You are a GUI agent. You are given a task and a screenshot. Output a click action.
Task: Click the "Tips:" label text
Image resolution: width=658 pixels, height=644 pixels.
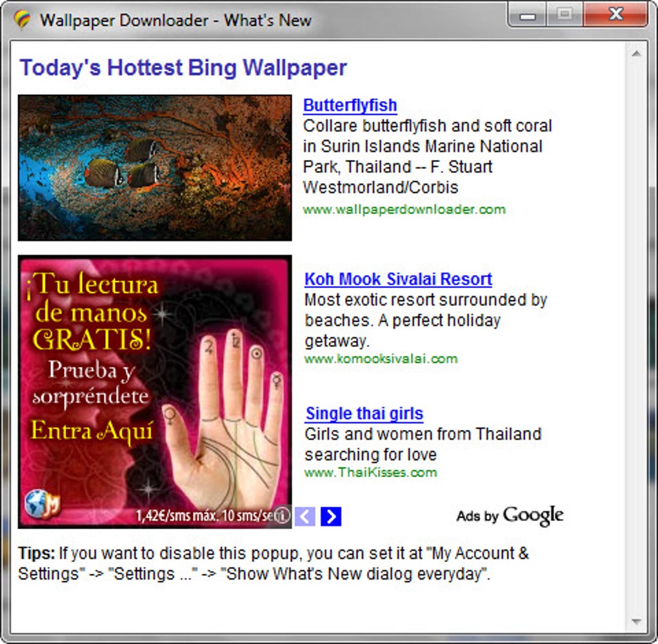pos(37,554)
